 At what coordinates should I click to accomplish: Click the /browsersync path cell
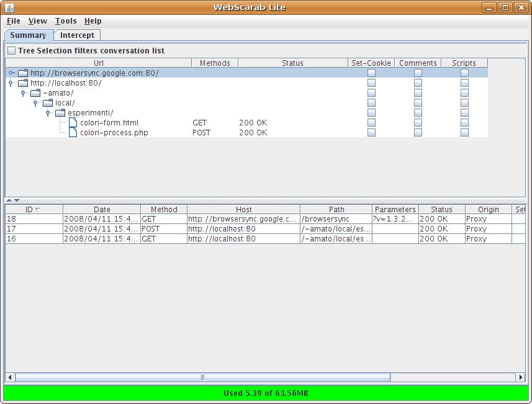point(336,219)
